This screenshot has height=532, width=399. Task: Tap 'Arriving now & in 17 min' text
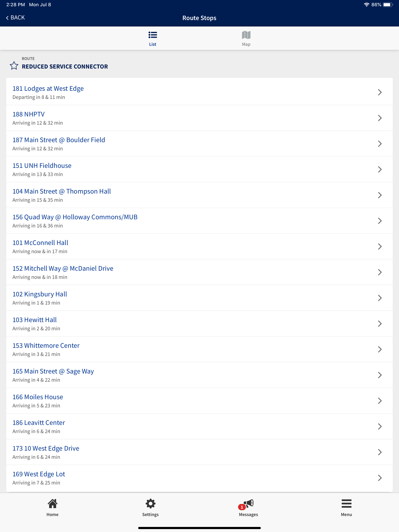pyautogui.click(x=40, y=252)
